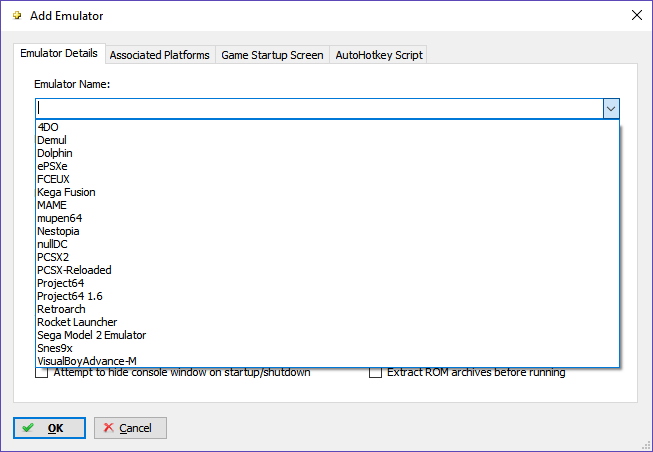
Task: Choose Dolphin in the dropdown list
Action: pos(327,153)
